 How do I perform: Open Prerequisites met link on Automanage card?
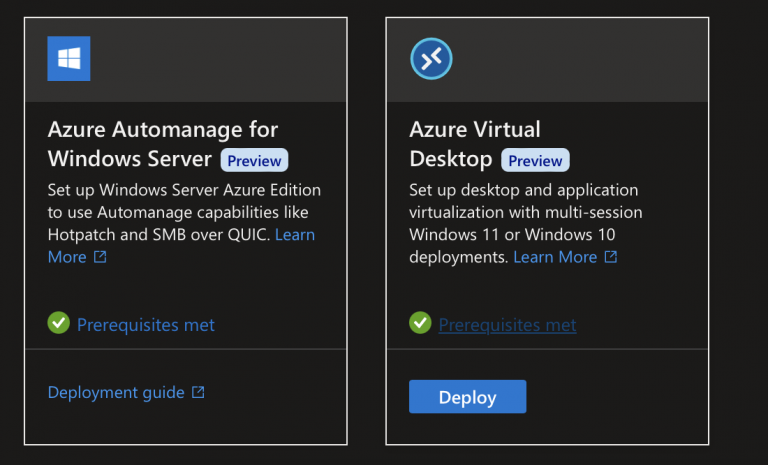[x=145, y=324]
